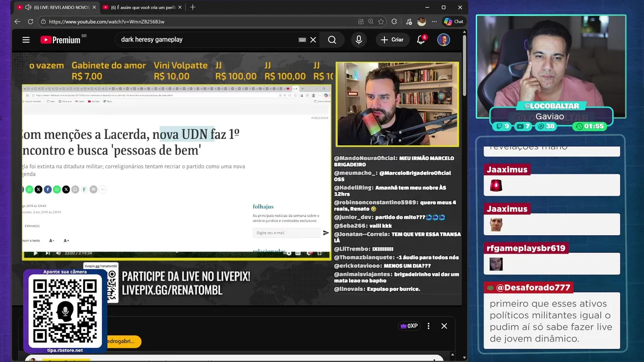This screenshot has width=644, height=362.
Task: Click 'LIVEPIX.GG/RENATOMBL' banner text
Action: click(x=172, y=291)
